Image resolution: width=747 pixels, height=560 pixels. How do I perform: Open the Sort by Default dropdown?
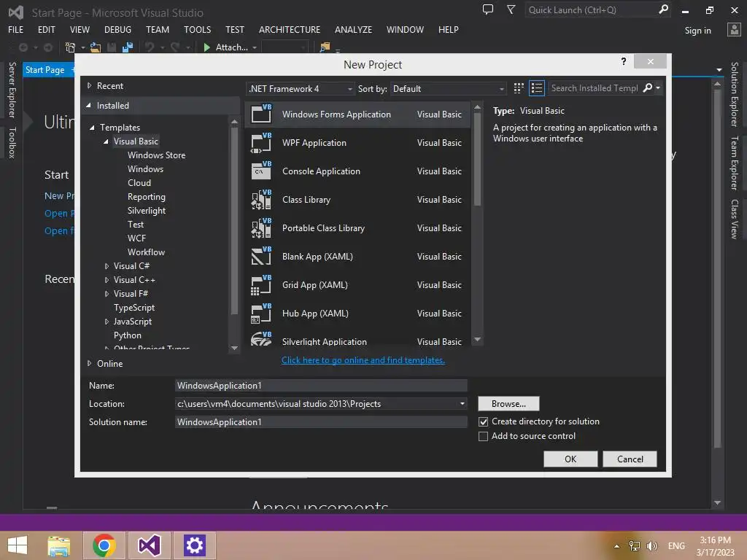(448, 88)
